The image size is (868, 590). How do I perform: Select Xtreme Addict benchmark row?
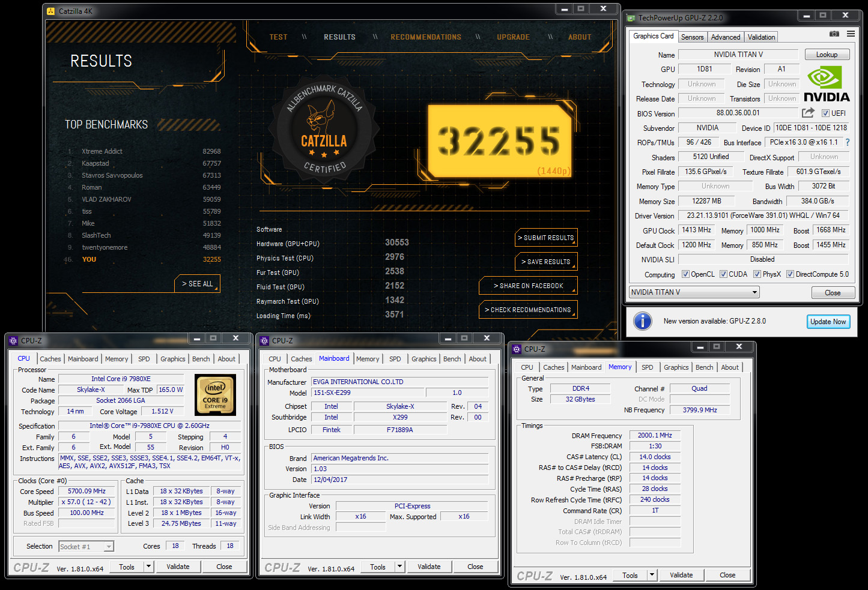pos(144,151)
